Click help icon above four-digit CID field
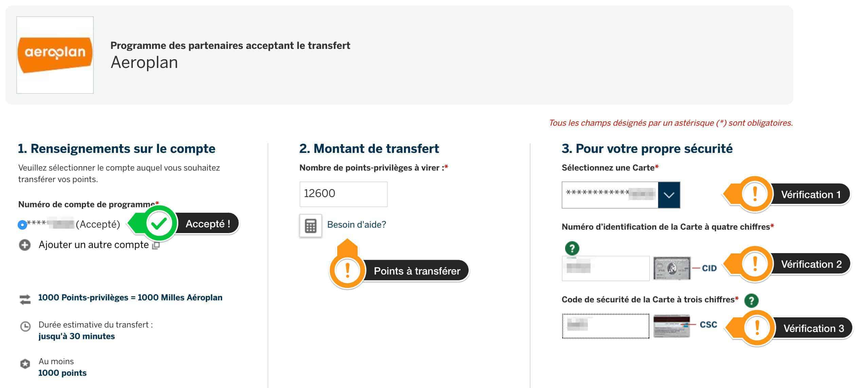Image resolution: width=868 pixels, height=388 pixels. pos(572,248)
